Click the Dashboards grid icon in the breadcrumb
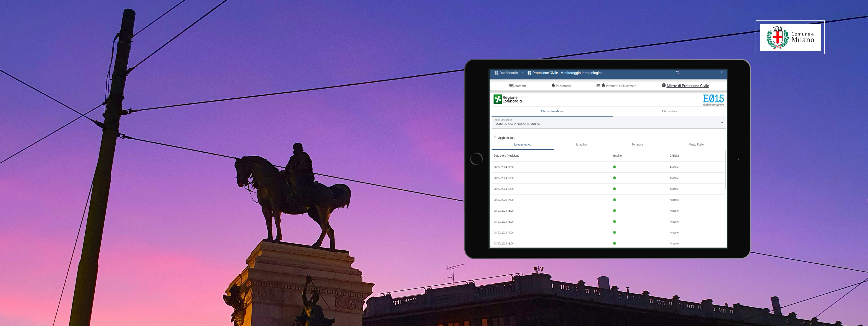This screenshot has width=868, height=326. (496, 73)
